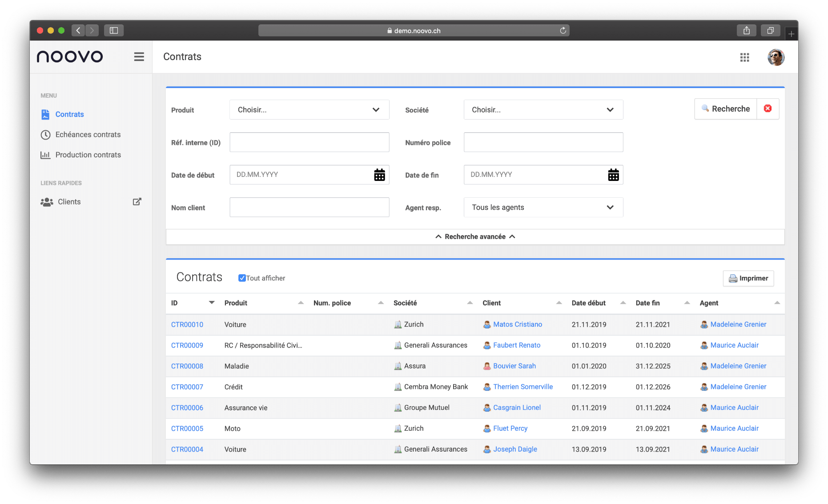Collapse the Recherche avancée section
This screenshot has width=828, height=504.
click(475, 237)
